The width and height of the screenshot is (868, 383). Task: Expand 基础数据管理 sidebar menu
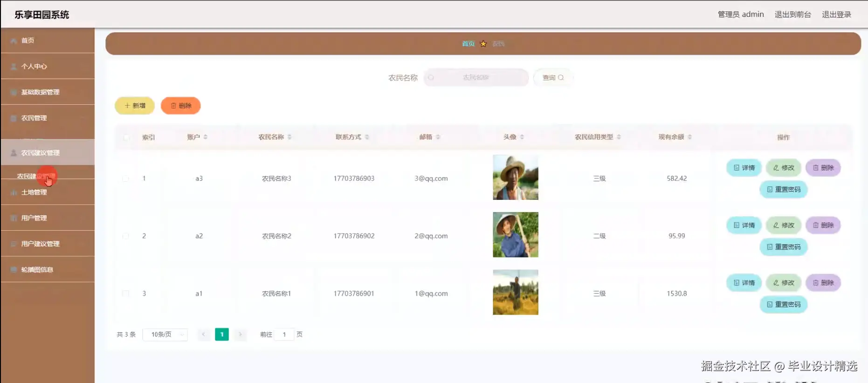(48, 92)
